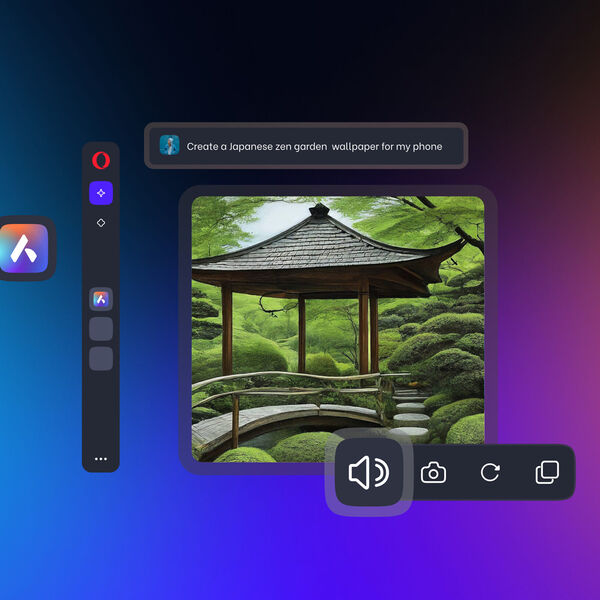Select the first empty sidebar slot
Viewport: 600px width, 600px height.
tap(101, 329)
